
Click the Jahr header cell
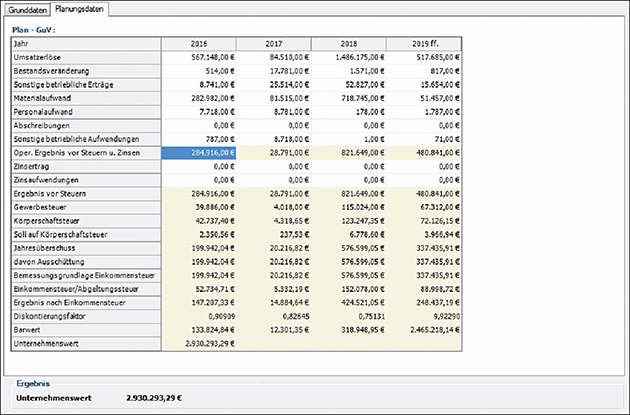pyautogui.click(x=84, y=44)
